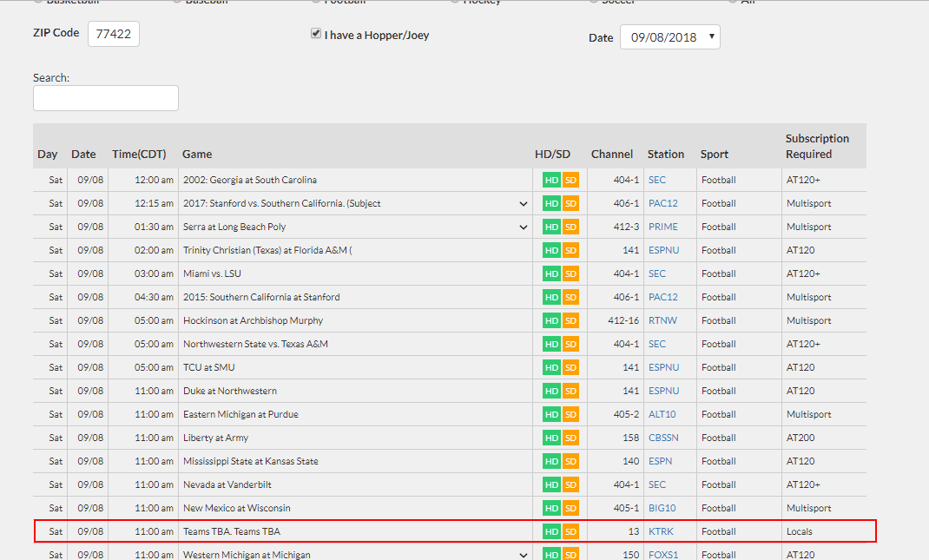Click SD for 2015 Southern California at Stanford
The width and height of the screenshot is (929, 560).
pos(570,297)
